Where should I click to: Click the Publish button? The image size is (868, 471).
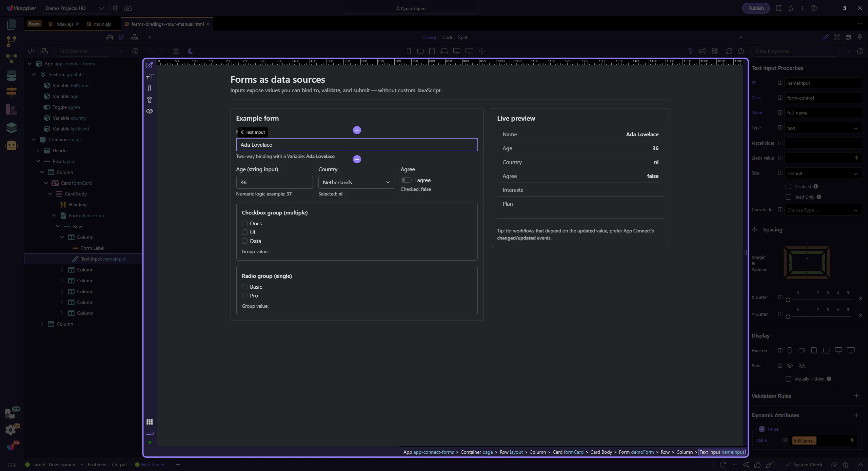(756, 8)
